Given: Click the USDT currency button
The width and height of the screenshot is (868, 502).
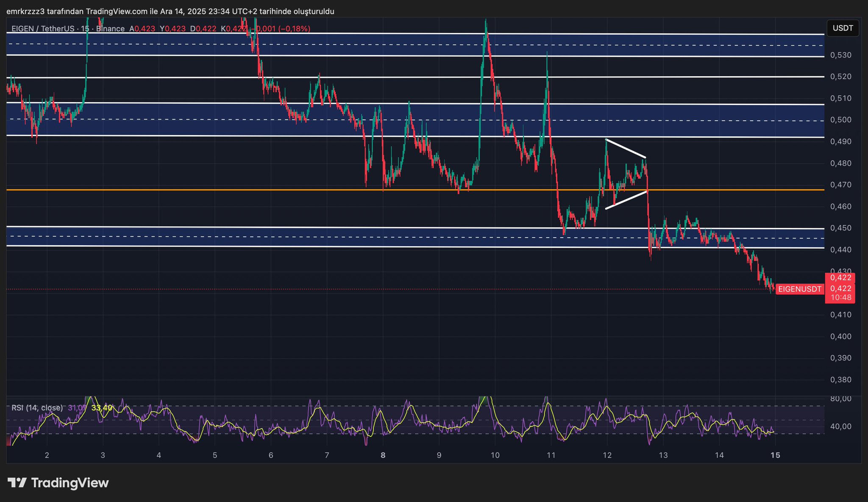Looking at the screenshot, I should tap(843, 28).
